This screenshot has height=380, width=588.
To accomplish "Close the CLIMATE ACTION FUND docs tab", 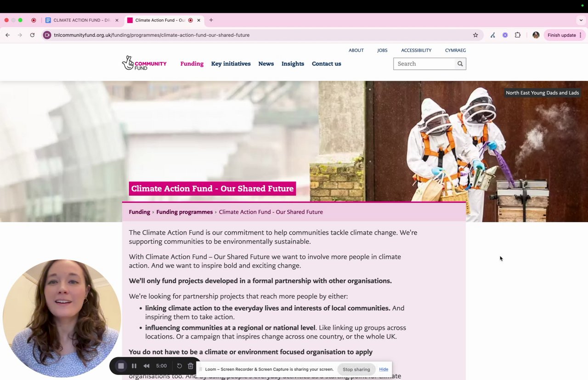I will click(117, 20).
